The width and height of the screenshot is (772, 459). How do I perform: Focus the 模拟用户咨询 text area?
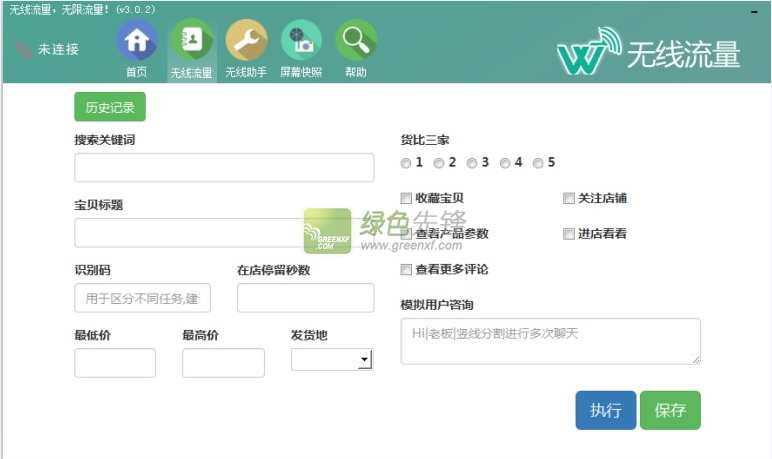pos(550,341)
